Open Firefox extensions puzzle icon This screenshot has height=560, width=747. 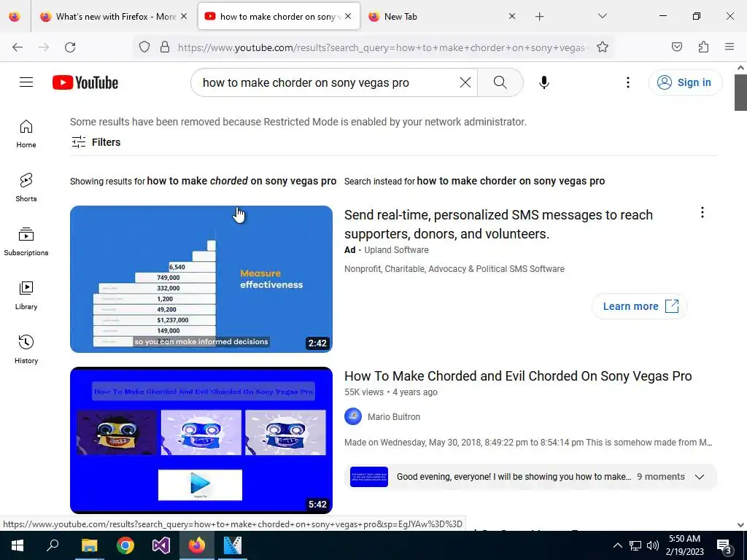[703, 47]
